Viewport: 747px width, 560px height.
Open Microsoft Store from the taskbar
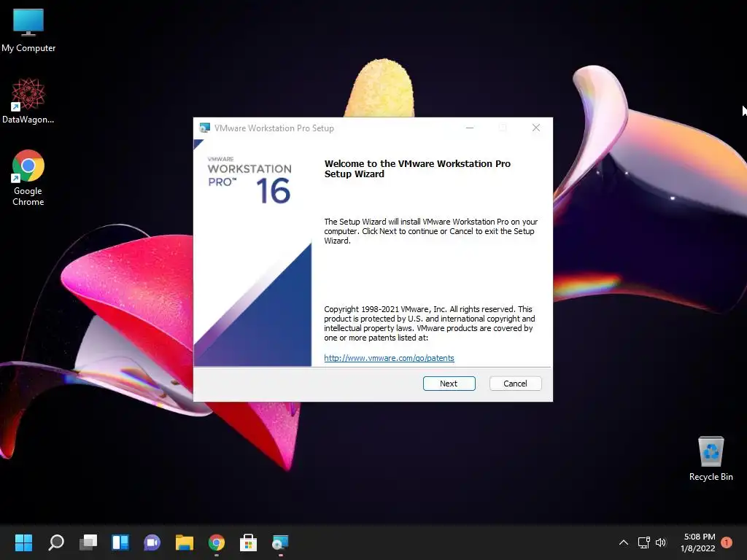248,542
